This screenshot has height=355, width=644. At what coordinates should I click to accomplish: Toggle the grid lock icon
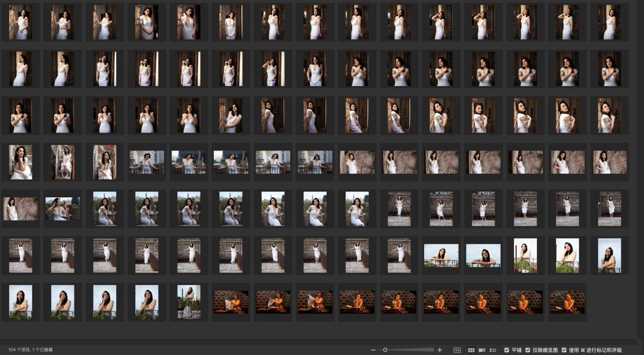tap(457, 350)
